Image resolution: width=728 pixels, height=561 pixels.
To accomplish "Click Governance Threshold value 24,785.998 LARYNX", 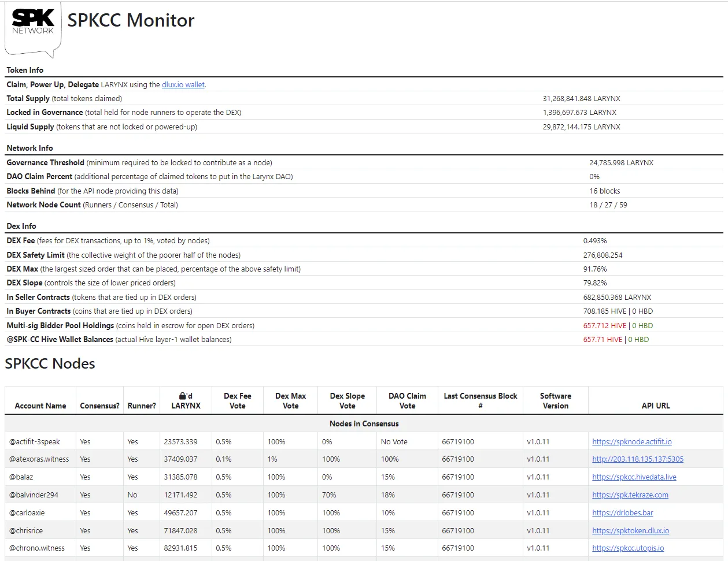I will point(621,163).
